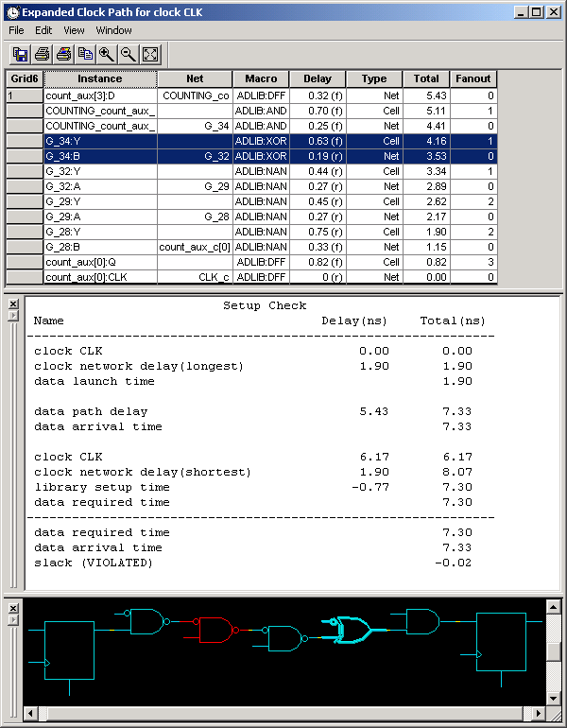This screenshot has width=567, height=728.
Task: Select the G_34:Y instance row
Action: click(x=251, y=141)
